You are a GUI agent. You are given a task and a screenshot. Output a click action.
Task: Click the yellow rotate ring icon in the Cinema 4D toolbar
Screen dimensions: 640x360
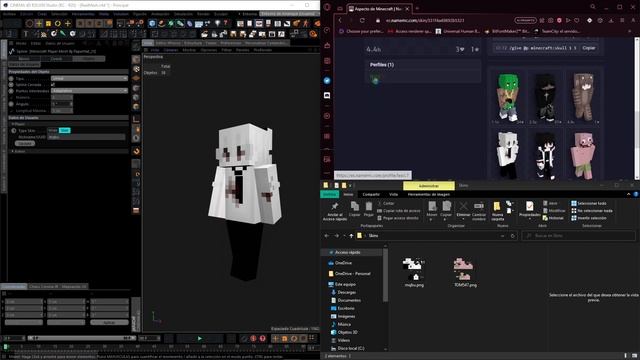pos(58,24)
